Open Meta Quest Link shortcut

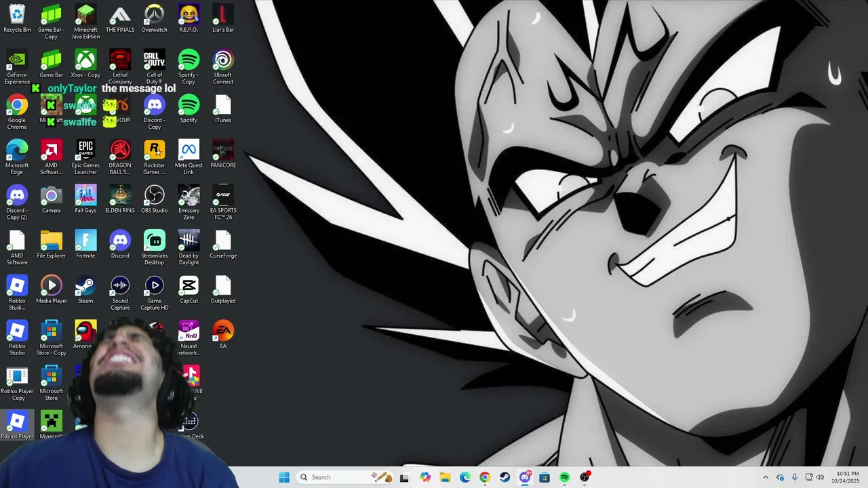tap(189, 157)
